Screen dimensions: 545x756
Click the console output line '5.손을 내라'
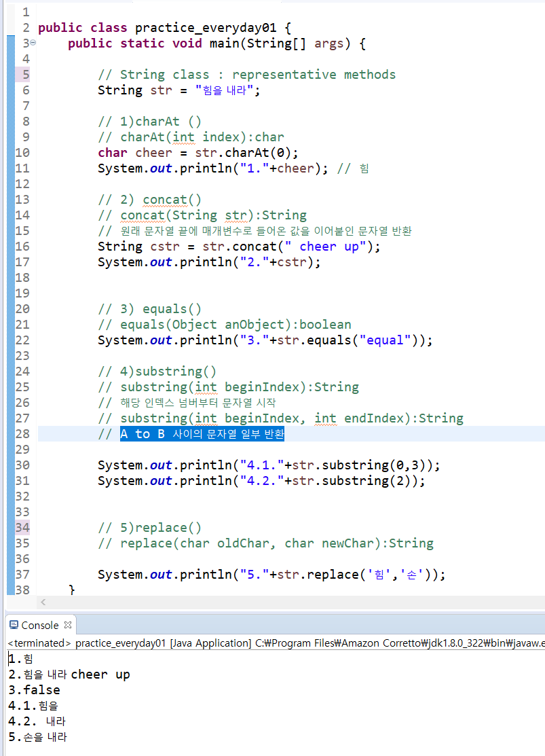[x=37, y=737]
